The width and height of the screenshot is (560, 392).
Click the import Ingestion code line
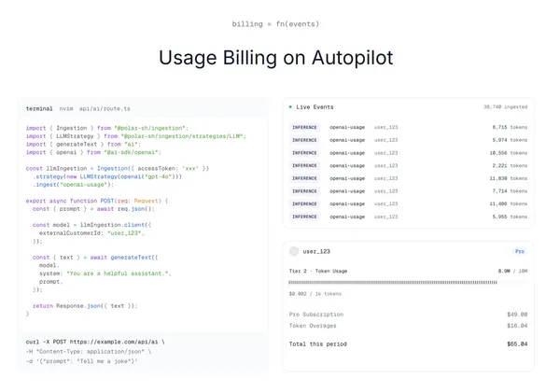point(107,128)
